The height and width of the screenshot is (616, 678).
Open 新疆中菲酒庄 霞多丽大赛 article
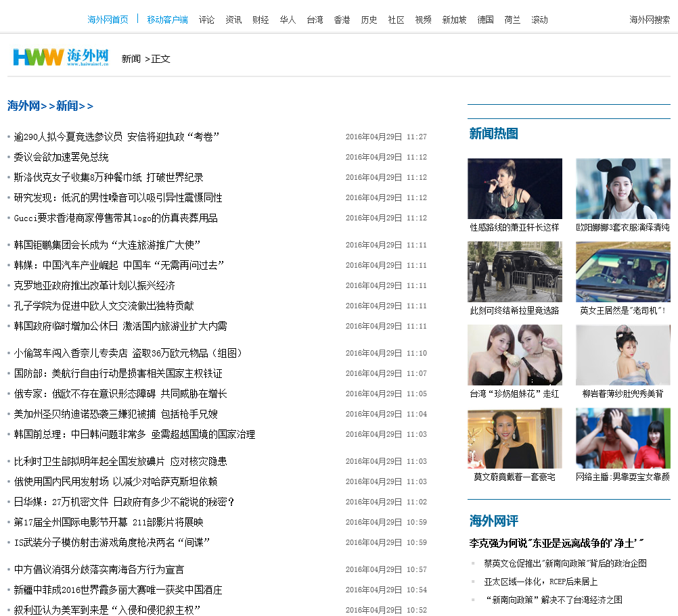(118, 590)
